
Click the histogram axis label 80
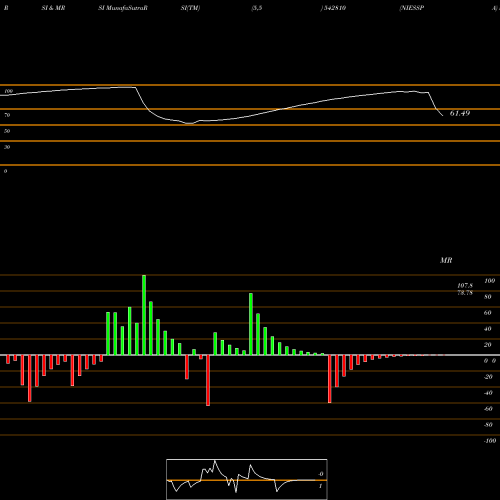click(488, 297)
